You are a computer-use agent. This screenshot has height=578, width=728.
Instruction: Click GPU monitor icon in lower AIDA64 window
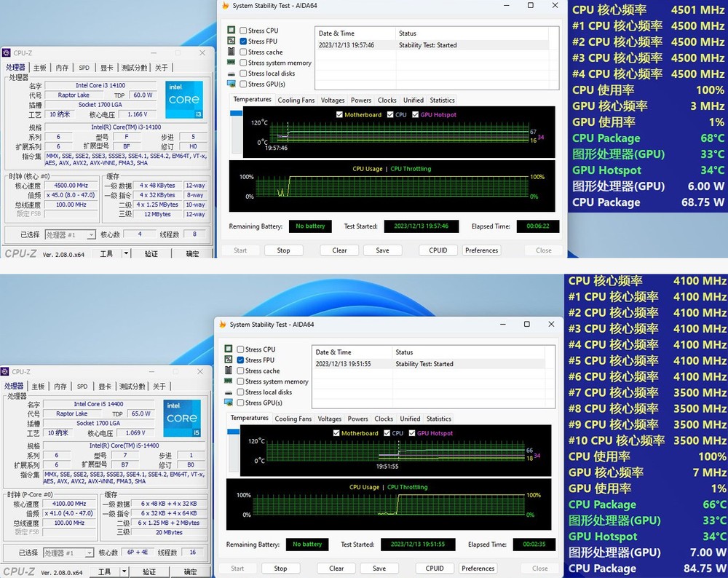[228, 403]
